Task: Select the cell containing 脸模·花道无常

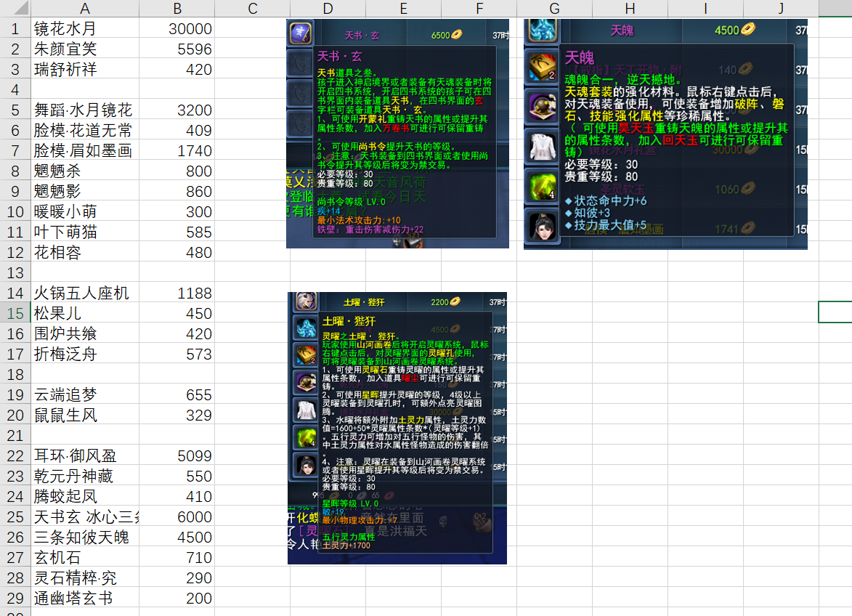Action: click(x=85, y=130)
